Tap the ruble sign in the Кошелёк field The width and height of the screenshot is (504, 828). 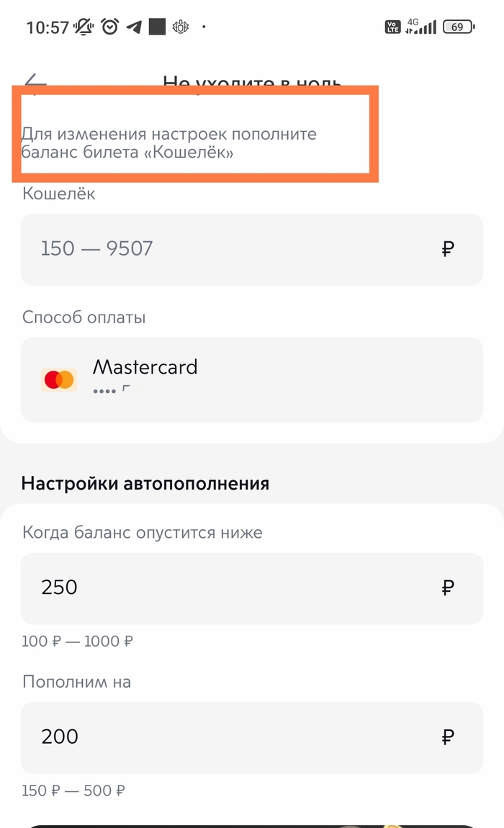448,249
